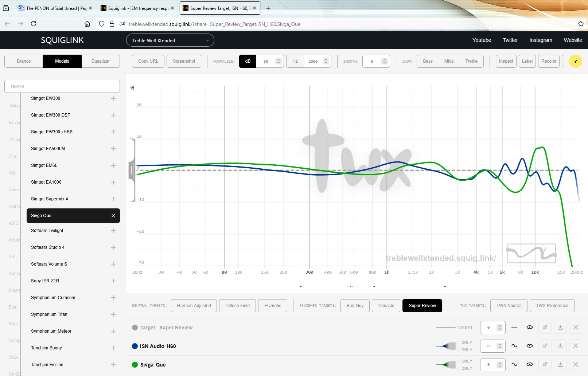Open the Treble Well Xtended database dropdown
This screenshot has height=376, width=588.
(170, 40)
